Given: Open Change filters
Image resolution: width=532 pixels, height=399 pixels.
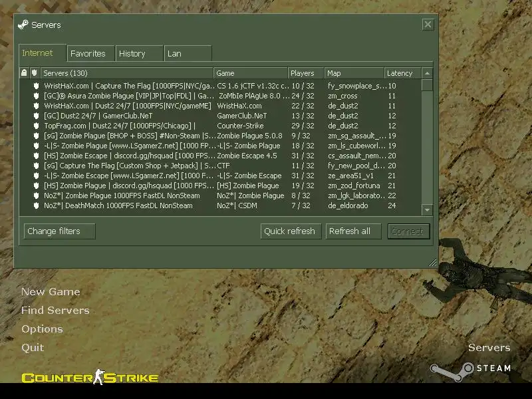Looking at the screenshot, I should tap(59, 231).
